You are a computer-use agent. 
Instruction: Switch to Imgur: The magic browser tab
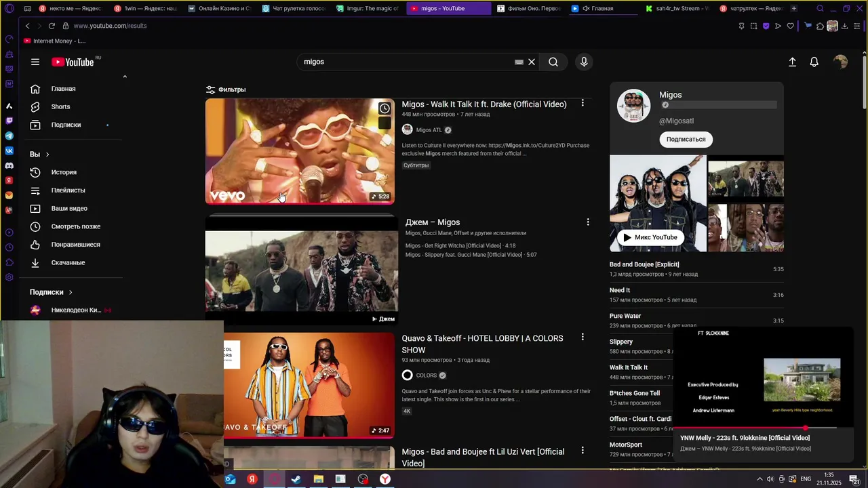pos(367,8)
